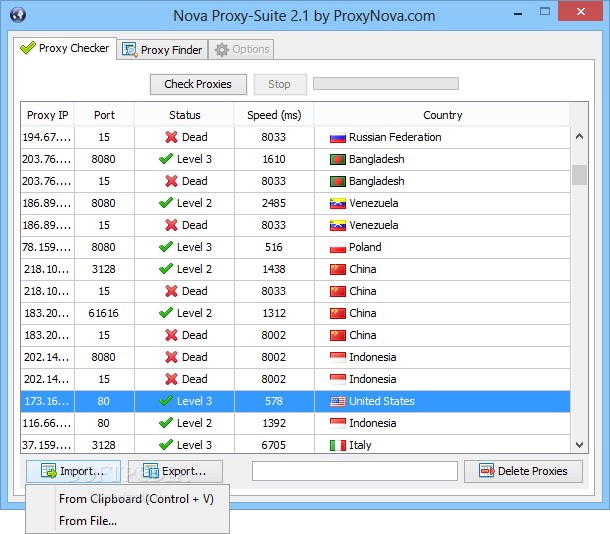610x534 pixels.
Task: Switch to the Options tab
Action: pyautogui.click(x=241, y=49)
